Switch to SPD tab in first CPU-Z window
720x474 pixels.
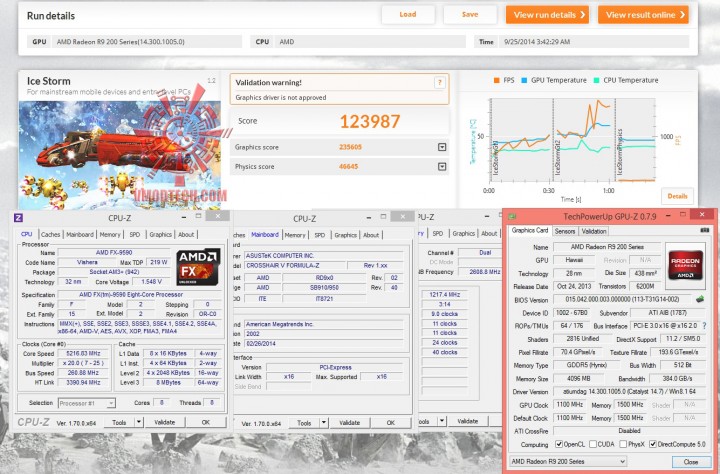(135, 234)
